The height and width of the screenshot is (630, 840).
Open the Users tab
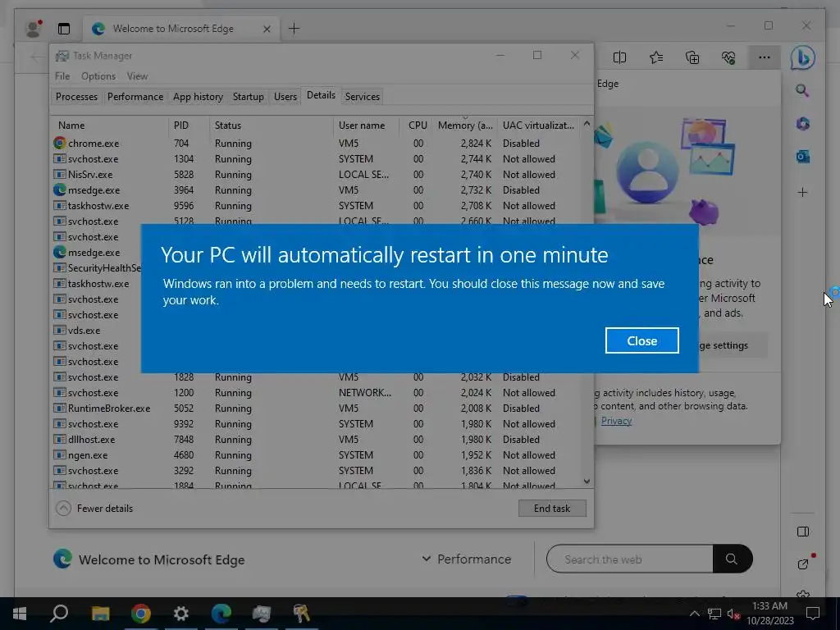tap(285, 97)
